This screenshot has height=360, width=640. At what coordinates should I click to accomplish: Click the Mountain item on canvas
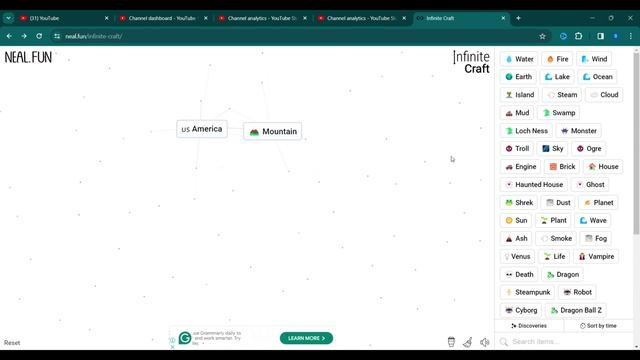tap(273, 131)
